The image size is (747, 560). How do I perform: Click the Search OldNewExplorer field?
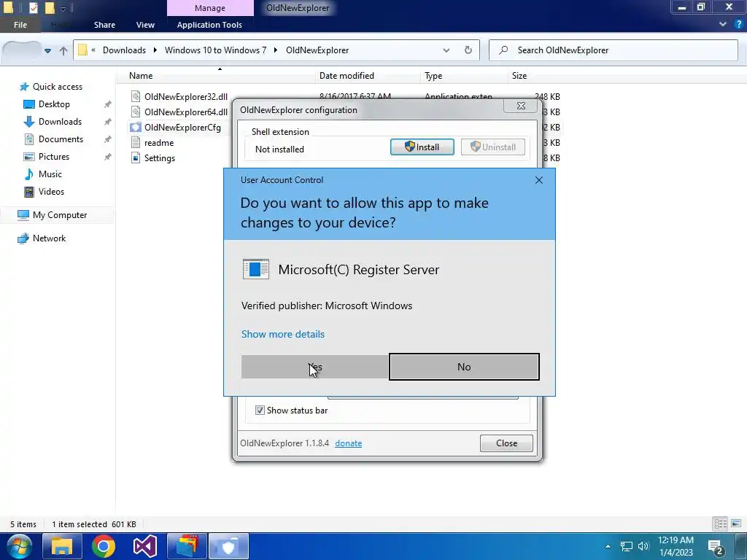point(614,50)
